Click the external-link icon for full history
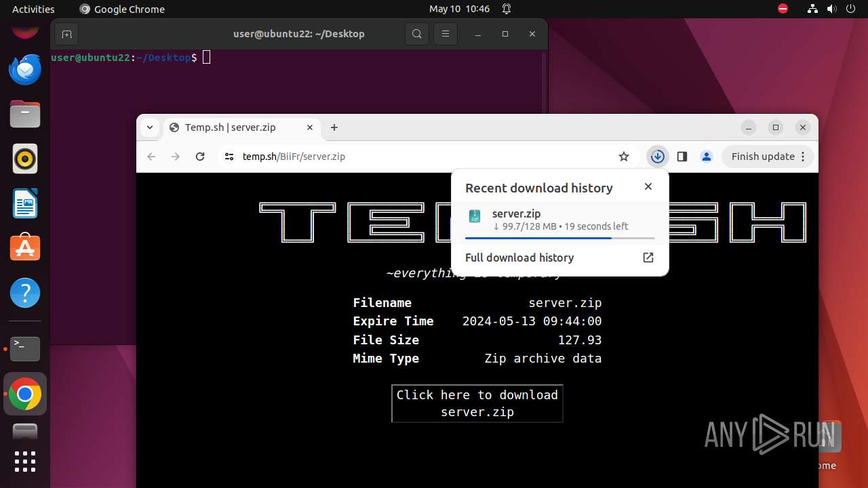The image size is (868, 488). (648, 258)
